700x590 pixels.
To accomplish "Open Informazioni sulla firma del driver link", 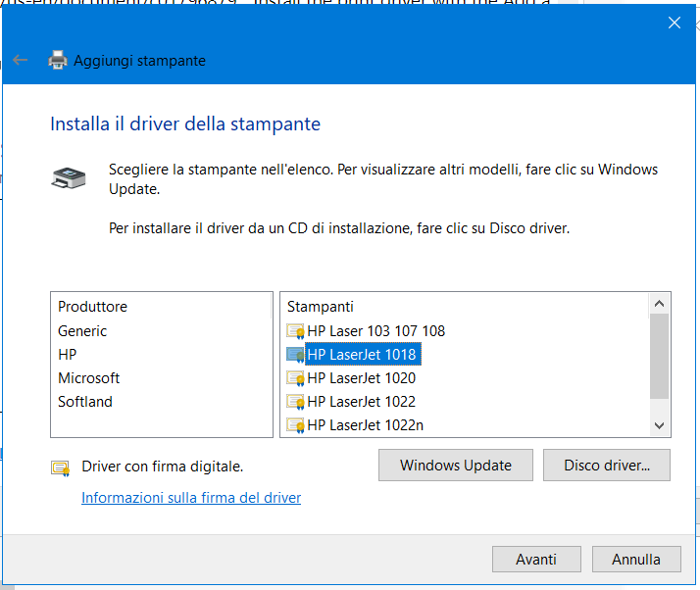I will 191,498.
